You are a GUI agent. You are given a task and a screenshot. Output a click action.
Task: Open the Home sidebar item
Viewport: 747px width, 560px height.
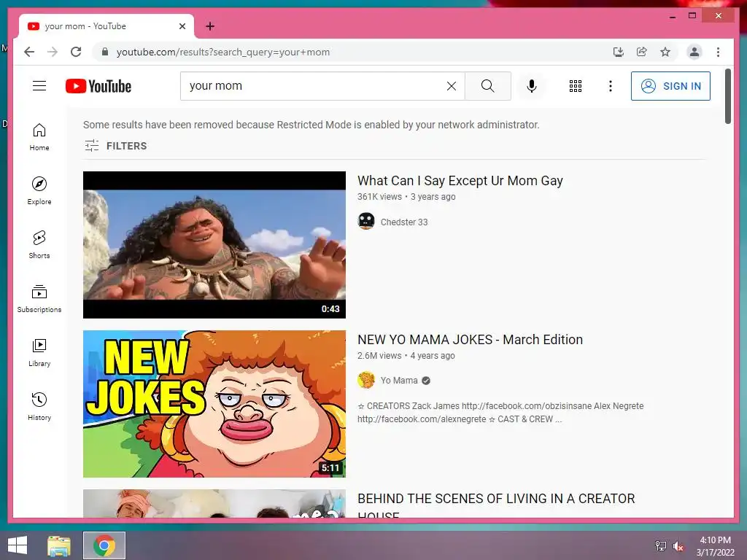click(39, 137)
